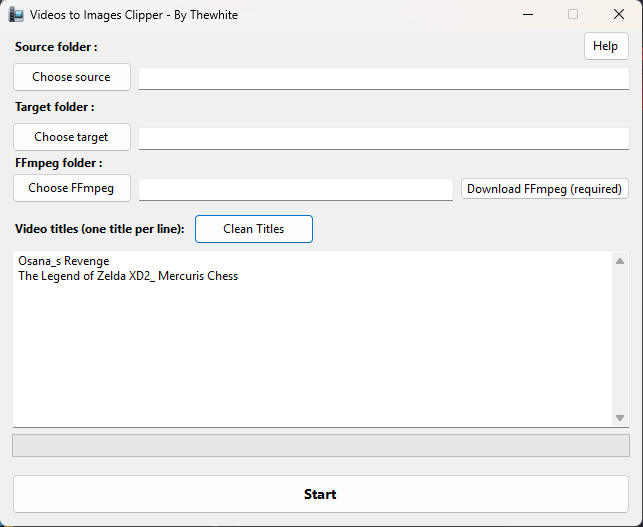Image resolution: width=643 pixels, height=527 pixels.
Task: Click the app icon in the title bar
Action: [16, 15]
